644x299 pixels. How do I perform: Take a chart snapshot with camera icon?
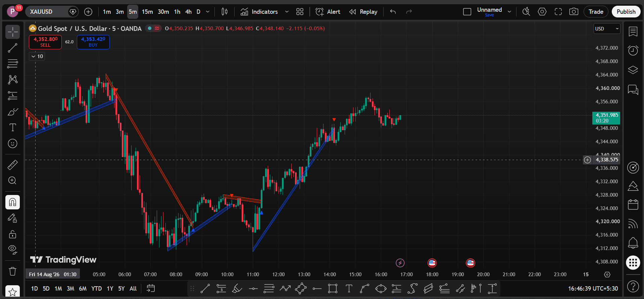coord(574,12)
